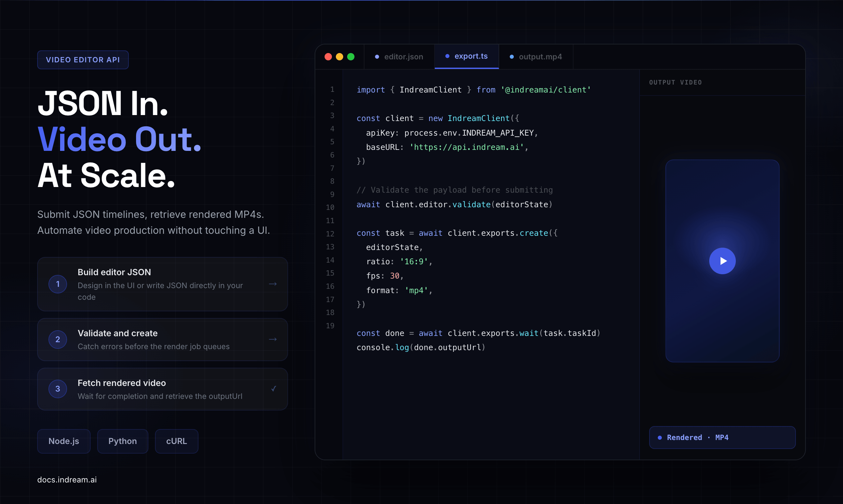Viewport: 843px width, 504px height.
Task: Click the arrow on Build editor JSON
Action: (272, 284)
